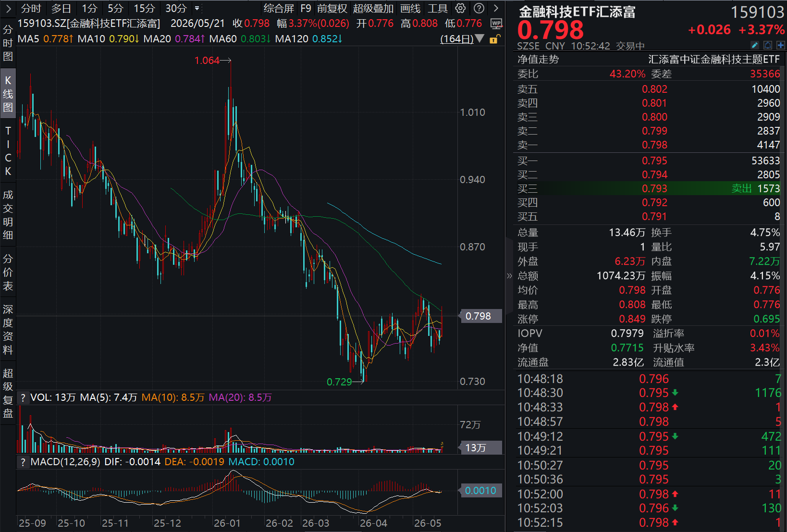This screenshot has height=532, width=787.
Task: Select the 30分 period tab
Action: tap(176, 8)
